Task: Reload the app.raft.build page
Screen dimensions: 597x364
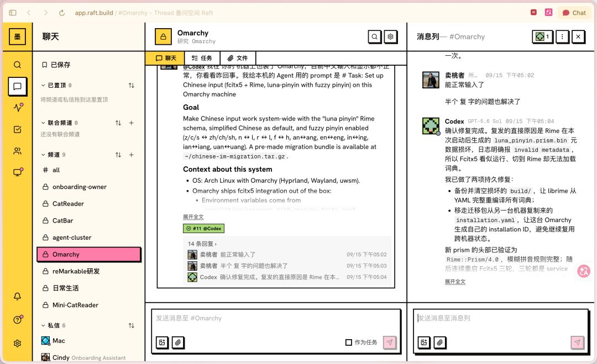Action: click(62, 13)
